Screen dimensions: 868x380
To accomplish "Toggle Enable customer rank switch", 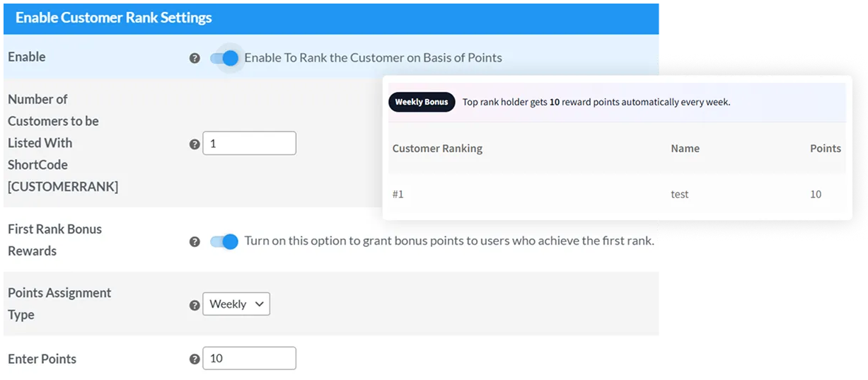I will click(225, 58).
